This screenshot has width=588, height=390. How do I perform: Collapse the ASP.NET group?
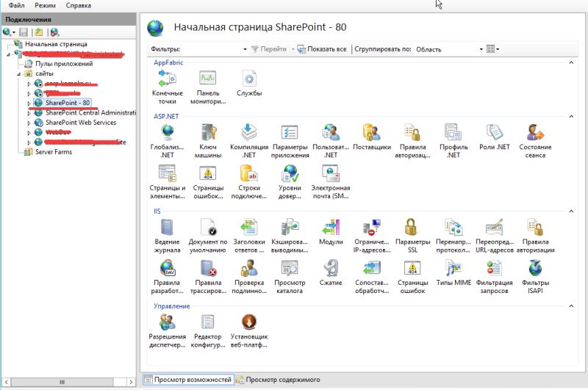[571, 117]
